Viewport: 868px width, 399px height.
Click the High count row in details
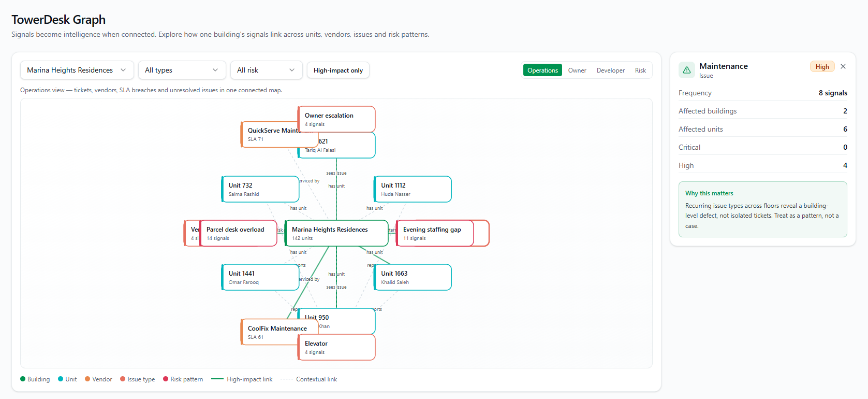point(763,165)
